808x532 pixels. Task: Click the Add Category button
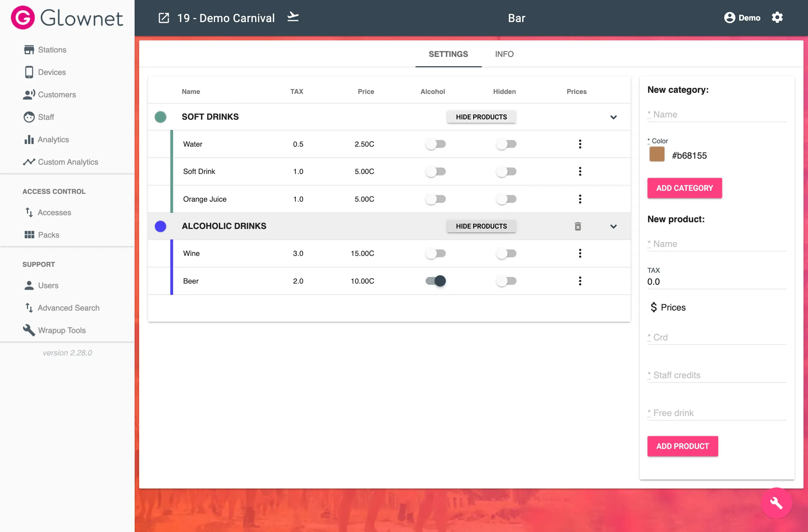pos(685,188)
